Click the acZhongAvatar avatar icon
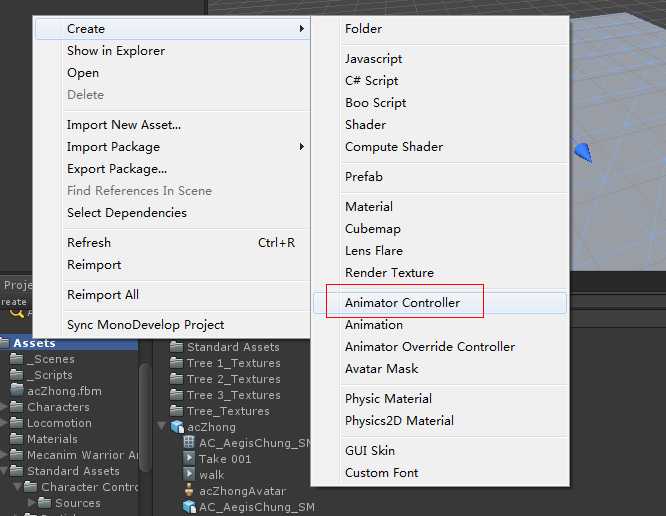The height and width of the screenshot is (516, 666). [x=189, y=491]
